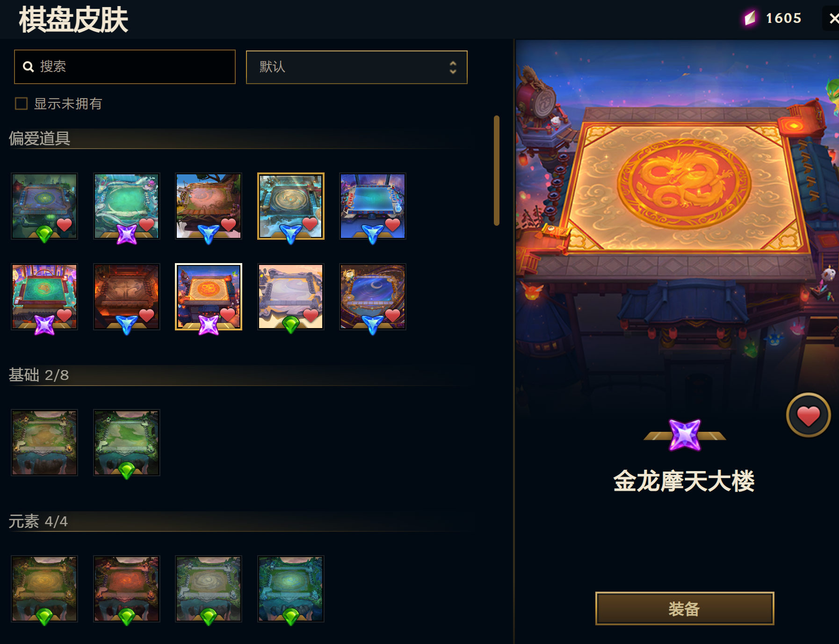The image size is (839, 644).
Task: Click the 装备 equip button
Action: coord(684,608)
